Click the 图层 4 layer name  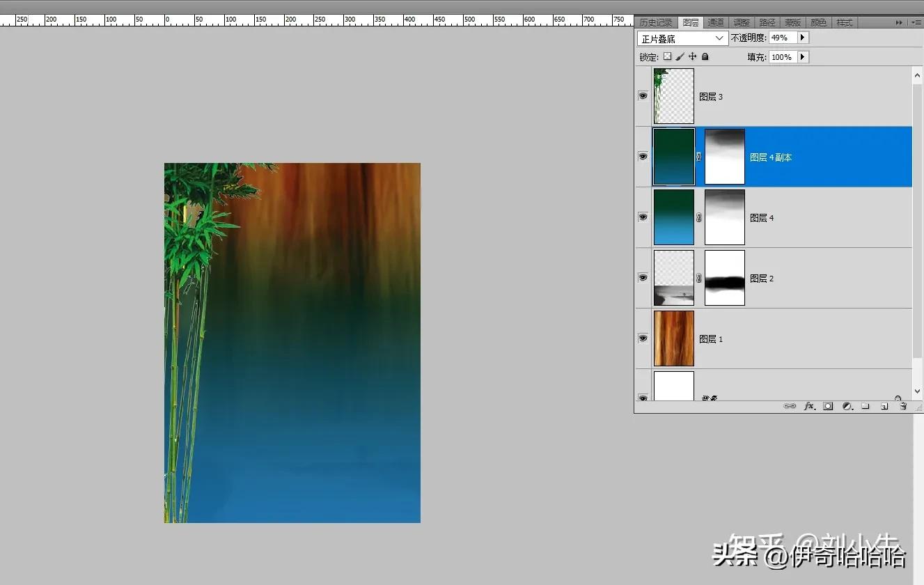tap(762, 218)
